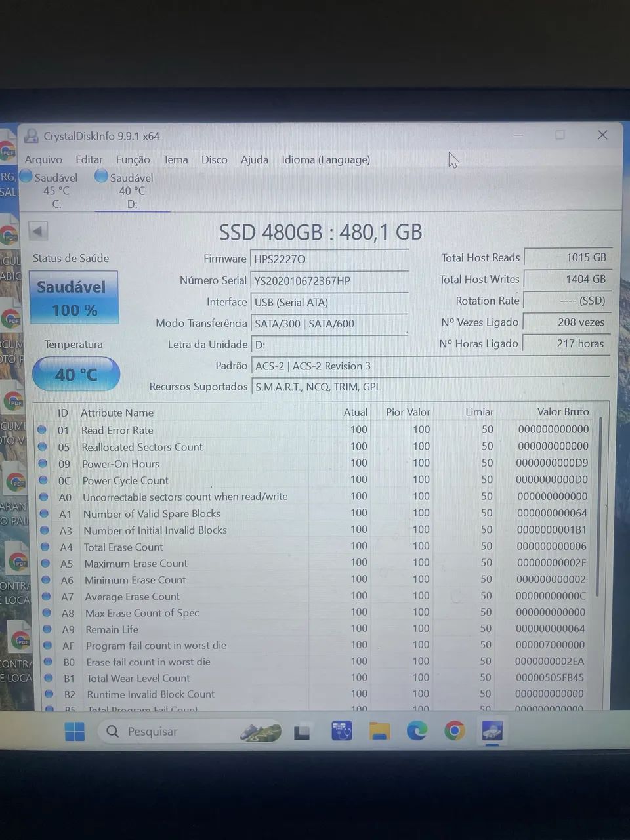630x840 pixels.
Task: Click the Nº Horas Ligado value 217 horas
Action: point(568,343)
